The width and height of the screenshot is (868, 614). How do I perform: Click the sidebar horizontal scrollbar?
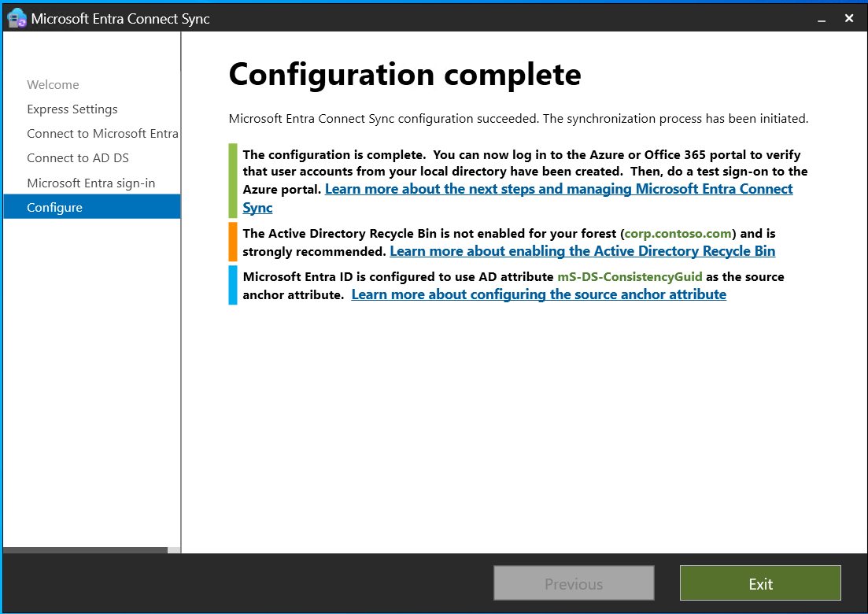pyautogui.click(x=85, y=550)
